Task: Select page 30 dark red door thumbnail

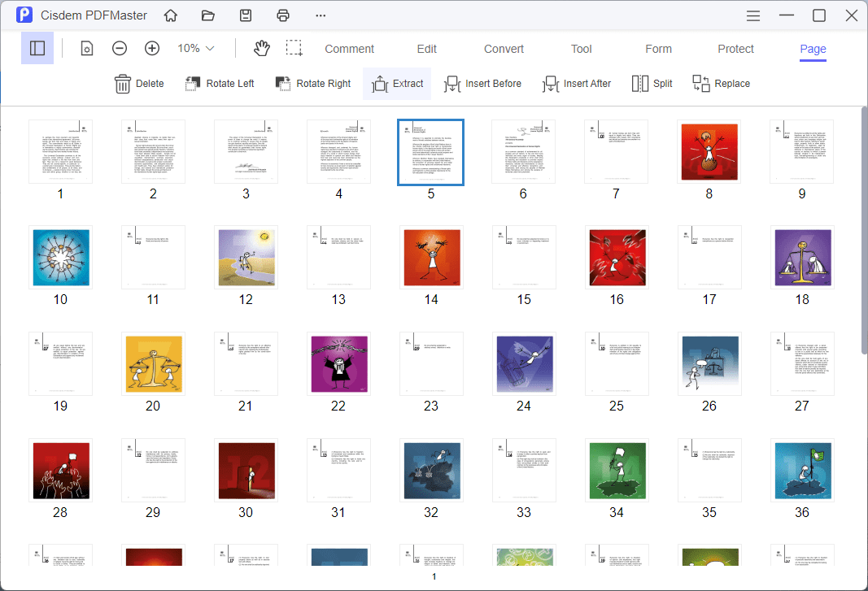Action: [x=246, y=471]
